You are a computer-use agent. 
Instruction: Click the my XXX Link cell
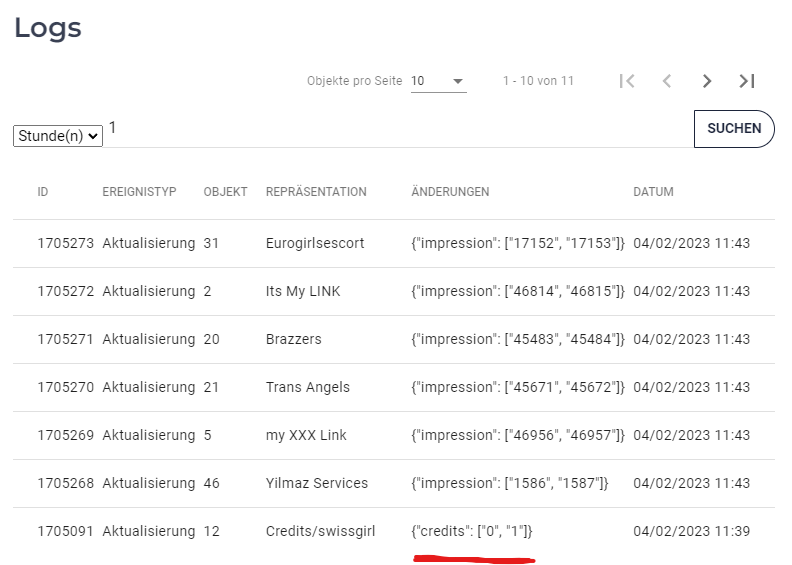pyautogui.click(x=306, y=435)
